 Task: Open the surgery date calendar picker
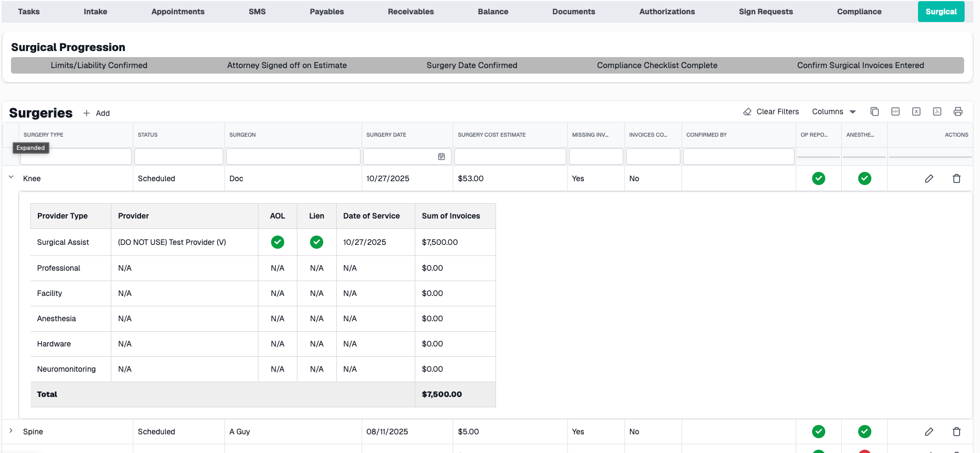[441, 156]
